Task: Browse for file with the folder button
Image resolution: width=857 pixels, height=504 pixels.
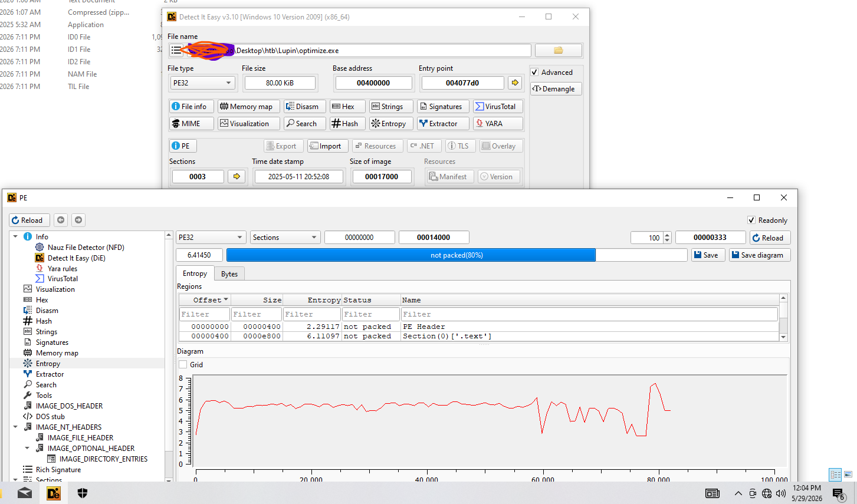Action: 559,51
